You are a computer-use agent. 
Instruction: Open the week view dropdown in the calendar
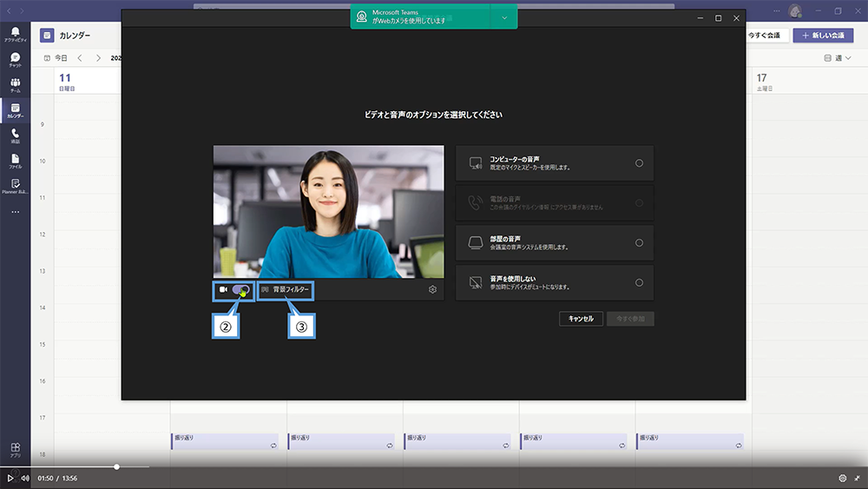click(x=837, y=57)
